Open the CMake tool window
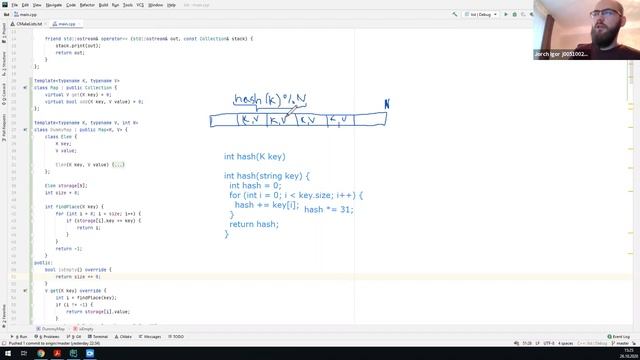This screenshot has width=640, height=360. click(x=123, y=337)
